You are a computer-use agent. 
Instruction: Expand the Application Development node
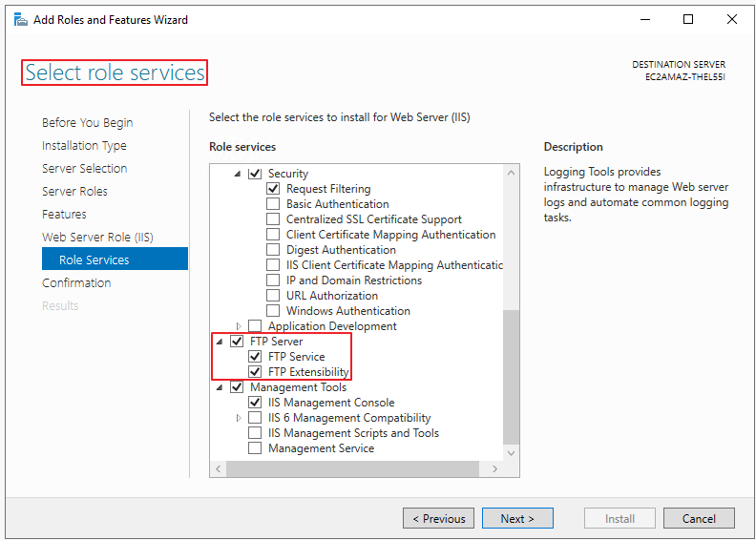pos(239,326)
